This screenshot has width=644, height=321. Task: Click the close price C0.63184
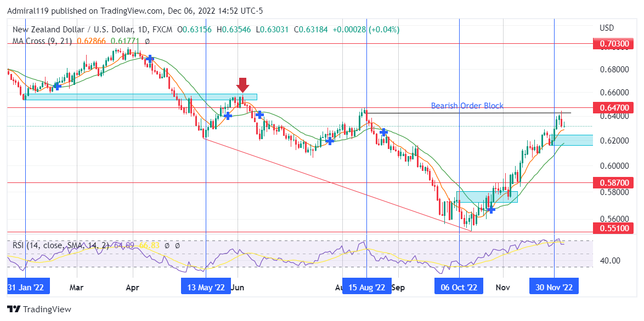click(x=310, y=30)
